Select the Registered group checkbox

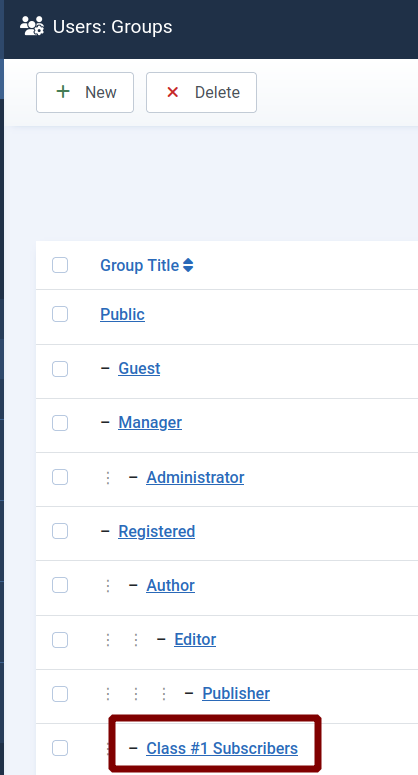[60, 531]
